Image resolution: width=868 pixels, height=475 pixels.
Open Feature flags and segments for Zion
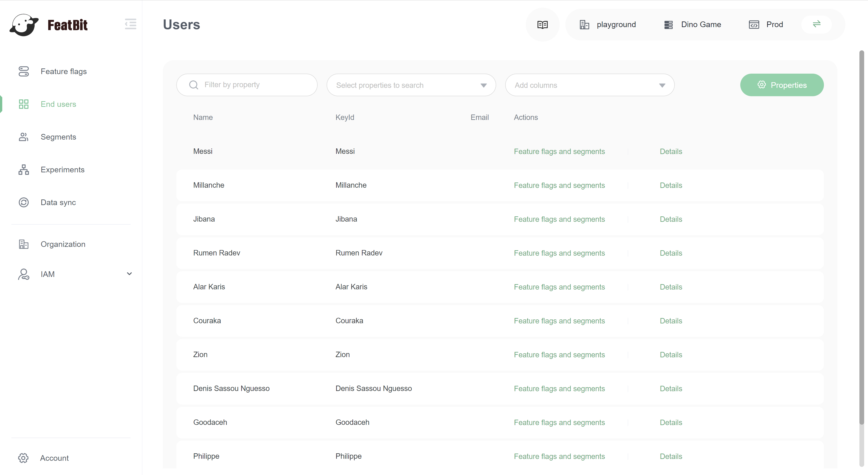pos(559,355)
